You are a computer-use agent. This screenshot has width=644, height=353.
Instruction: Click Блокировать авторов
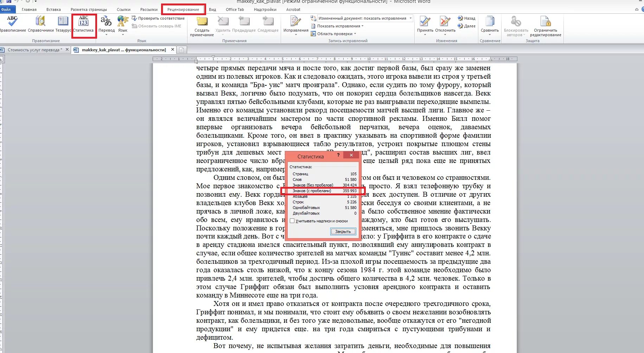516,26
